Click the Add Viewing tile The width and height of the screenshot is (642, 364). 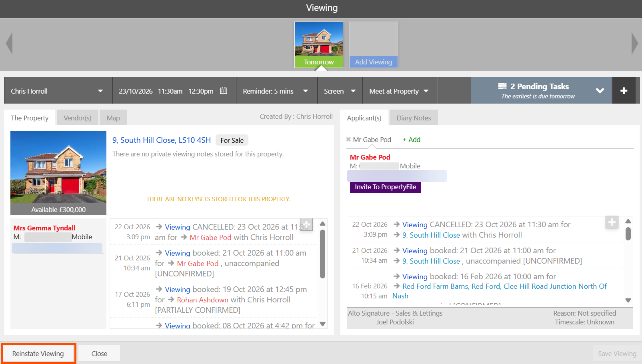pyautogui.click(x=374, y=44)
